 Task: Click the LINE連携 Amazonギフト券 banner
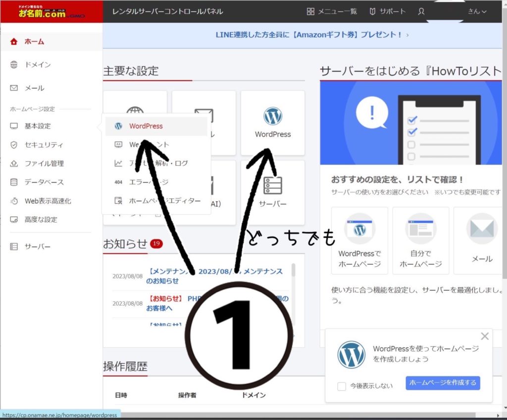[312, 35]
